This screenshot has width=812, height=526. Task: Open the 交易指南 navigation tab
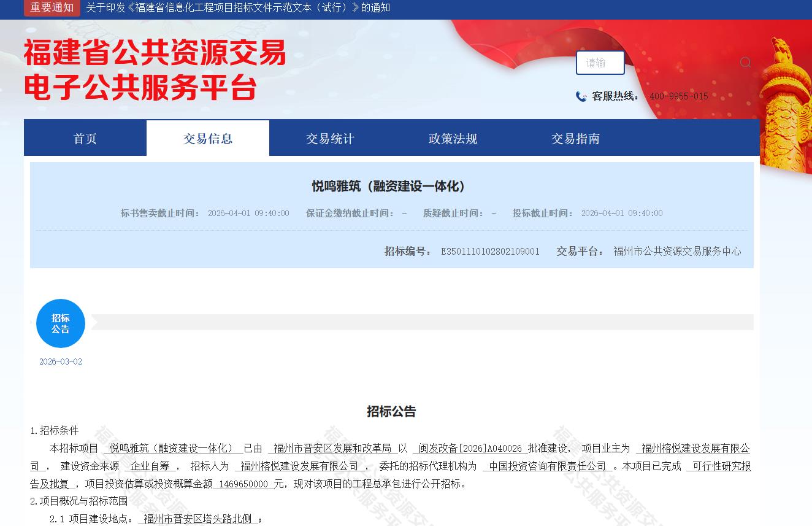pos(576,139)
